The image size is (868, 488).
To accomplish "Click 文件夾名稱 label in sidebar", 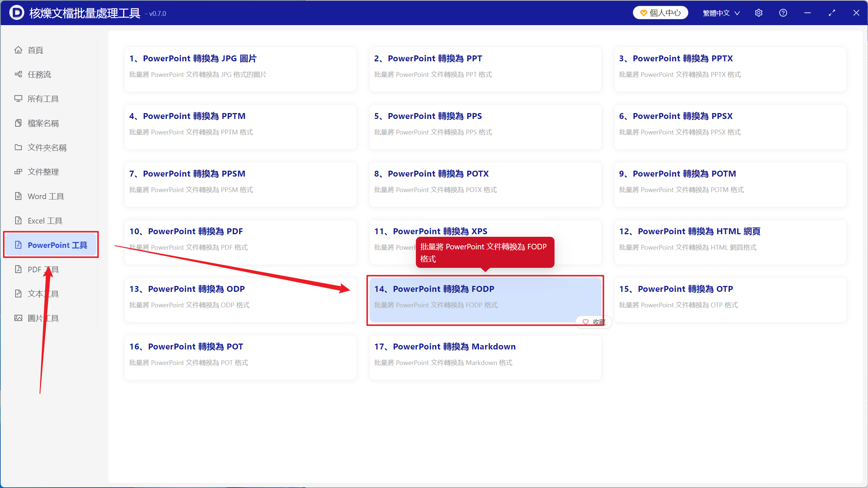I will (x=47, y=147).
